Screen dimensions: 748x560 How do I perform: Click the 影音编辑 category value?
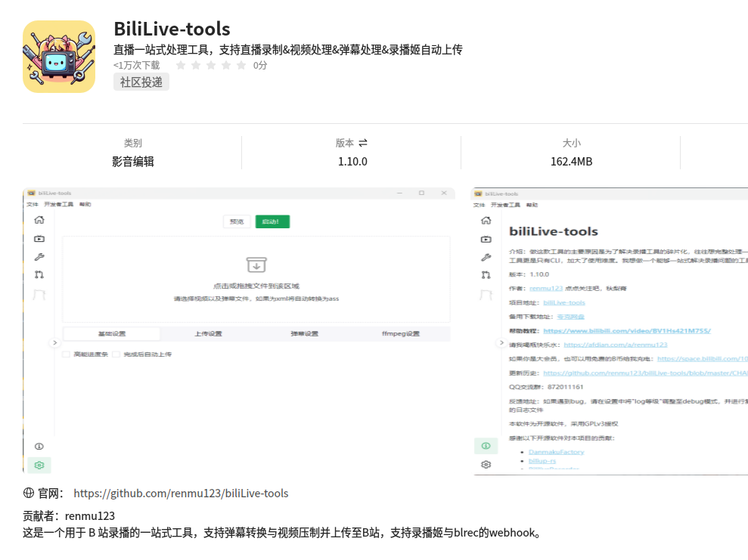click(x=133, y=162)
